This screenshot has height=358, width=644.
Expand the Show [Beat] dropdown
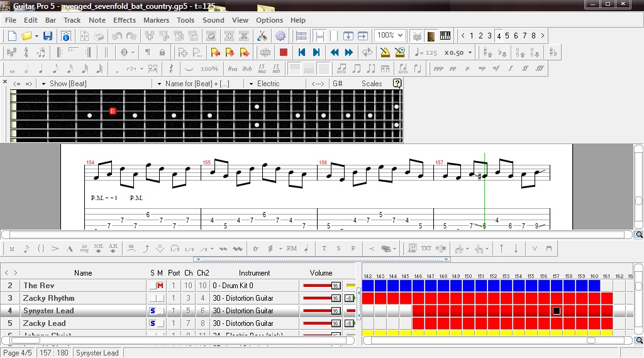coord(43,84)
